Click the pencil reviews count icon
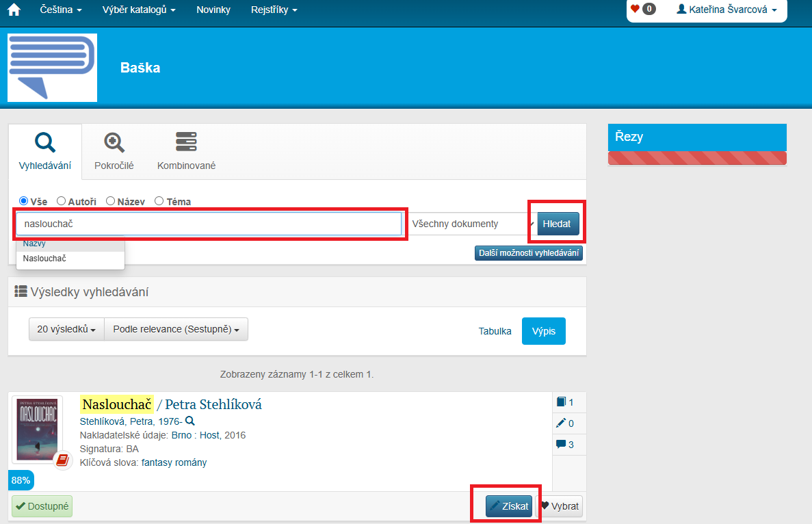 (564, 423)
